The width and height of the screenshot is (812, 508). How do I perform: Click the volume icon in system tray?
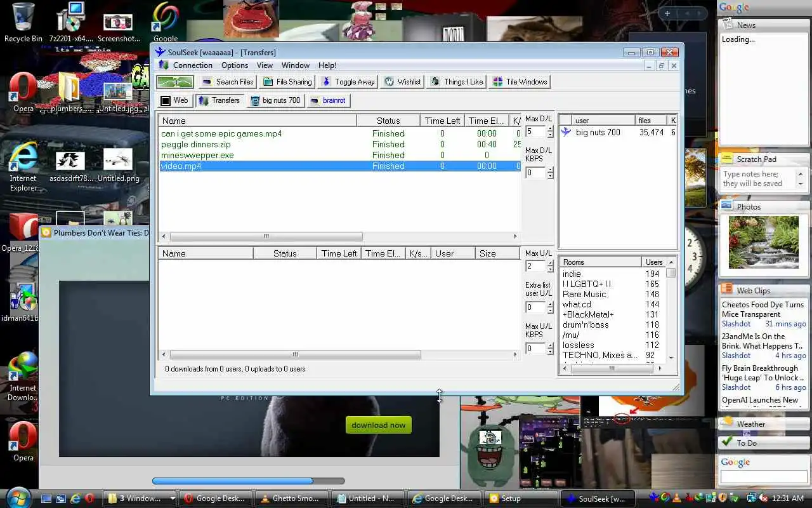(x=764, y=498)
